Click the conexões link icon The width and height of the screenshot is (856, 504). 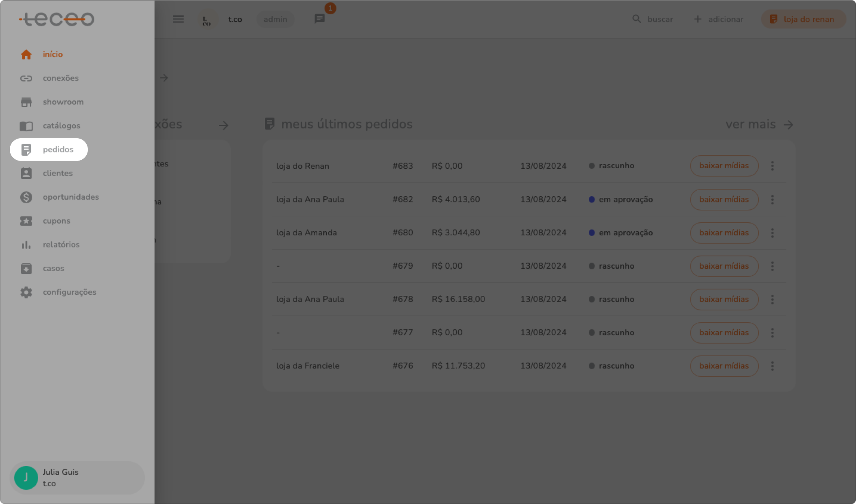pos(26,78)
